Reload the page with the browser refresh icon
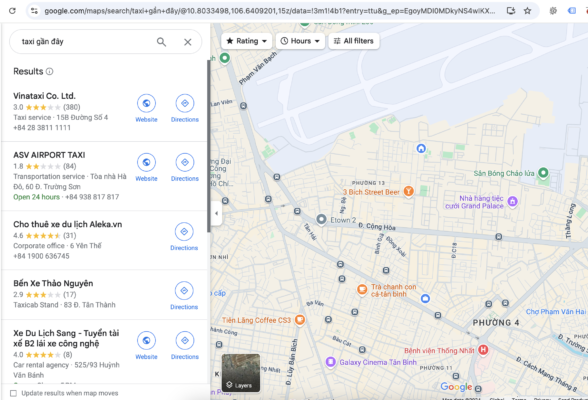The height and width of the screenshot is (400, 588). (x=12, y=10)
